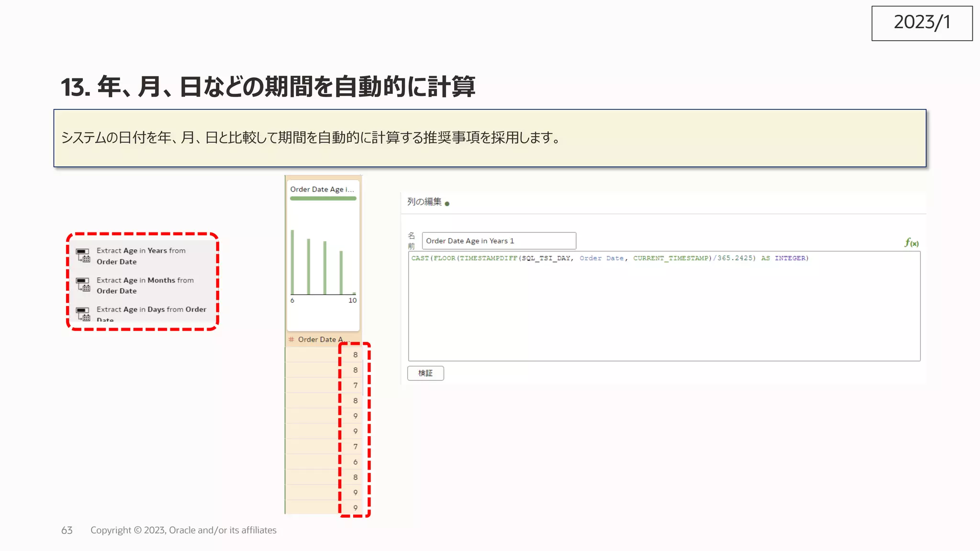Image resolution: width=980 pixels, height=551 pixels.
Task: Click the Order Date token in the expression
Action: [x=601, y=258]
